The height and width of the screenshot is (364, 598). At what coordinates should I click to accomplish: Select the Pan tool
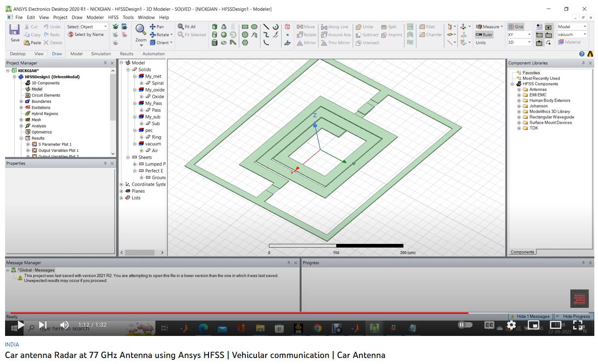[157, 27]
